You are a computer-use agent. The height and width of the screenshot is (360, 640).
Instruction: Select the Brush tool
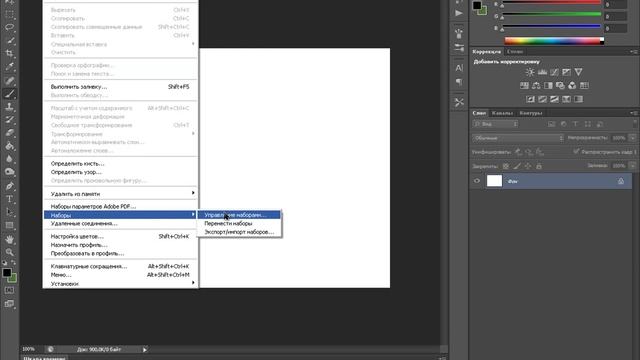[9, 93]
